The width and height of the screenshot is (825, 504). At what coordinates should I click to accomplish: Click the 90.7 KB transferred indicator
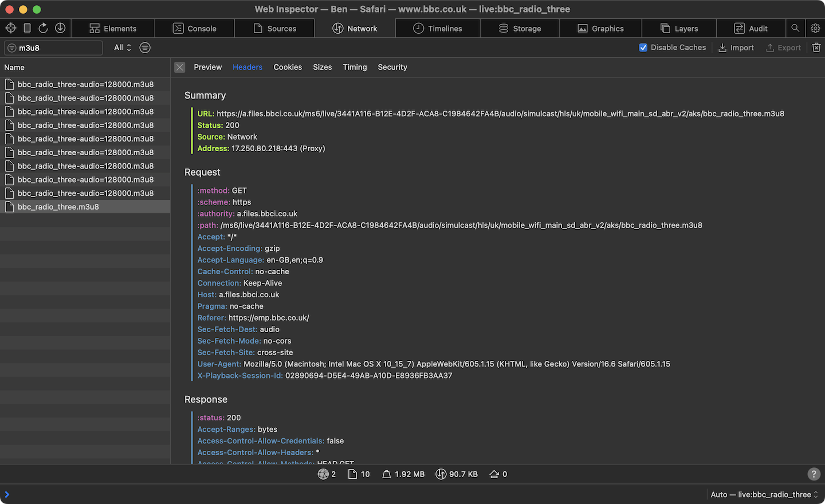tap(457, 474)
